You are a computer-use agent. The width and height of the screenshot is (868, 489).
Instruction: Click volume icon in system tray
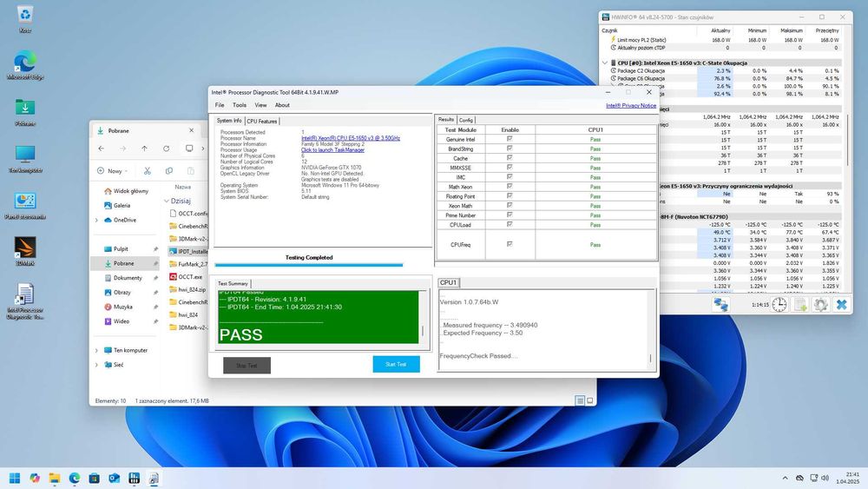click(825, 478)
